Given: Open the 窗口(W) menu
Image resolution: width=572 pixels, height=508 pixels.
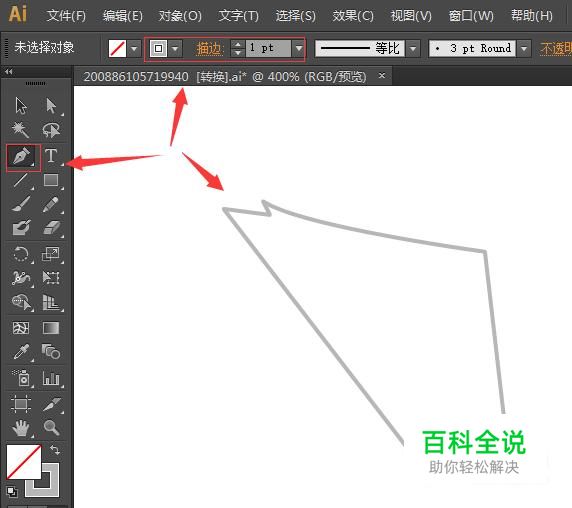Looking at the screenshot, I should 471,16.
